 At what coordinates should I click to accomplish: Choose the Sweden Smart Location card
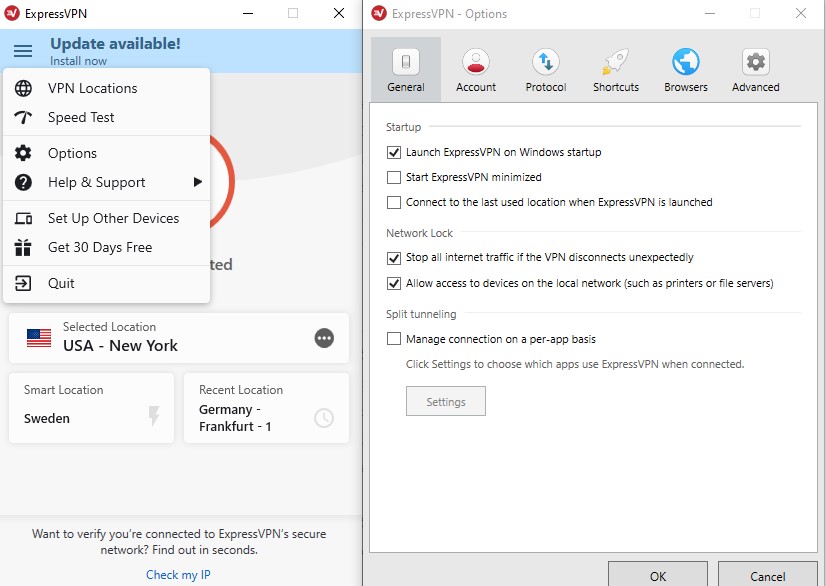(91, 408)
